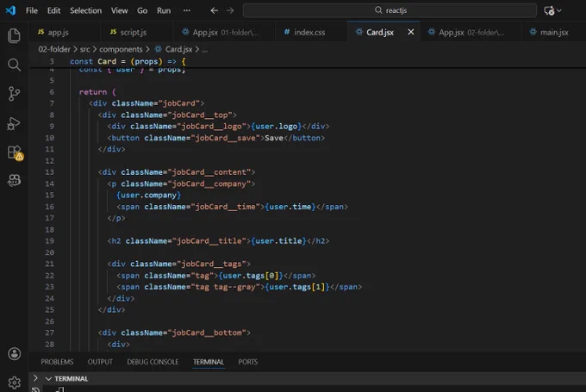Click 'tag tag--gray' string on line 23

226,287
